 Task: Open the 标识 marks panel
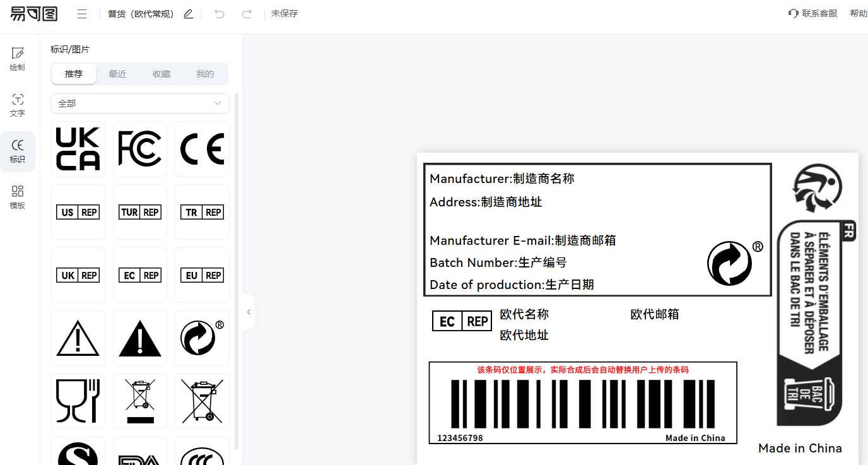click(18, 151)
